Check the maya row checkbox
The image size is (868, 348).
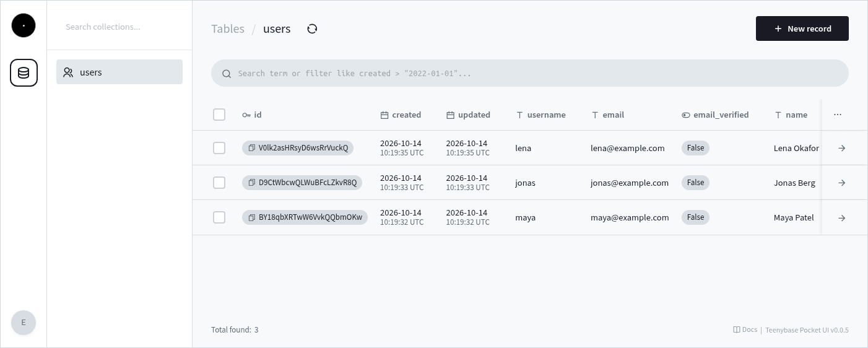(x=219, y=217)
